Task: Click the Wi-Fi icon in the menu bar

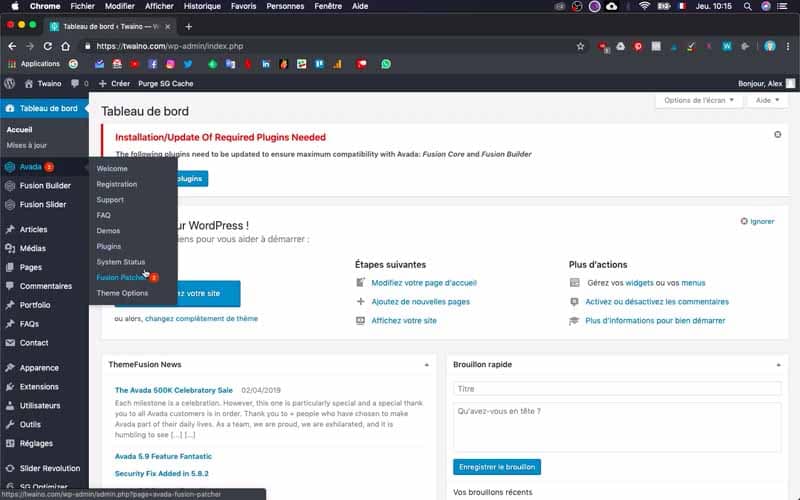Action: click(x=644, y=6)
